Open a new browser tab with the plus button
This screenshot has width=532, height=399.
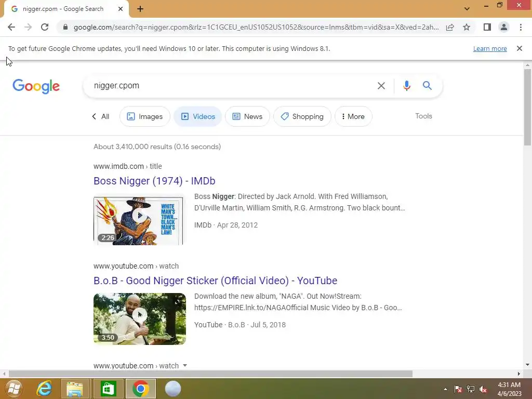tap(140, 9)
